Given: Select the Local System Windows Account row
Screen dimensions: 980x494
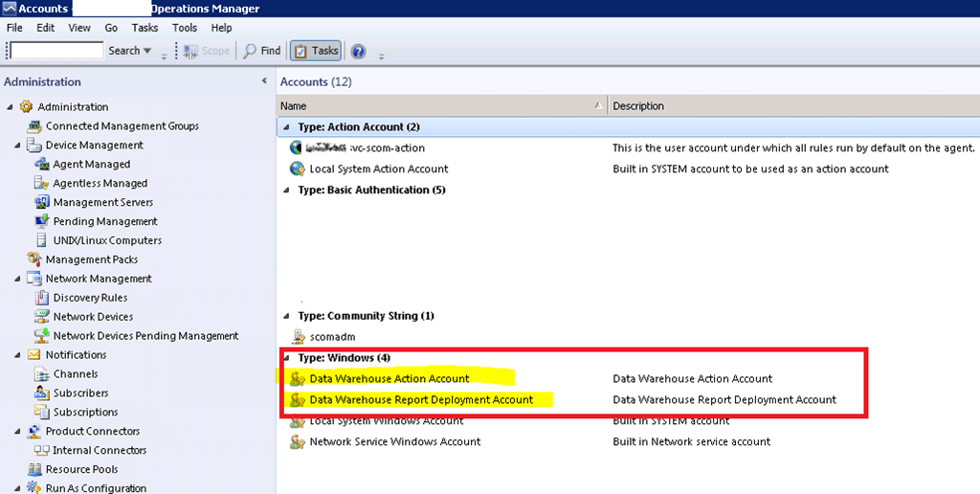Looking at the screenshot, I should [x=628, y=421].
